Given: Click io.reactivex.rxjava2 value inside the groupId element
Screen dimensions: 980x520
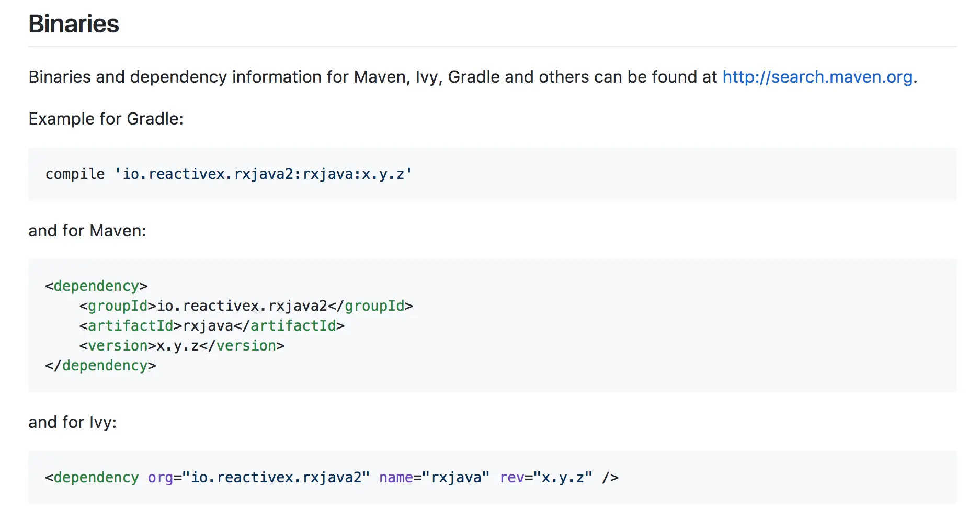Looking at the screenshot, I should (x=242, y=306).
